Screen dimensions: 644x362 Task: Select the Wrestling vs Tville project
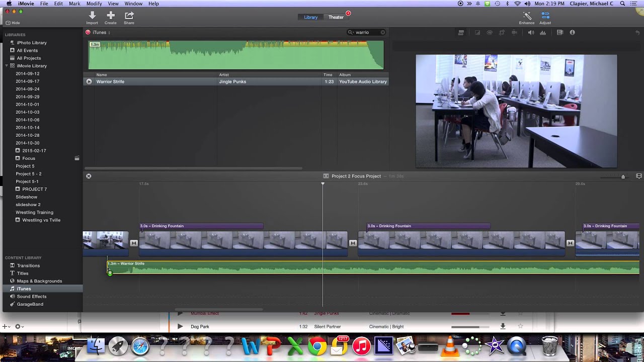click(41, 220)
